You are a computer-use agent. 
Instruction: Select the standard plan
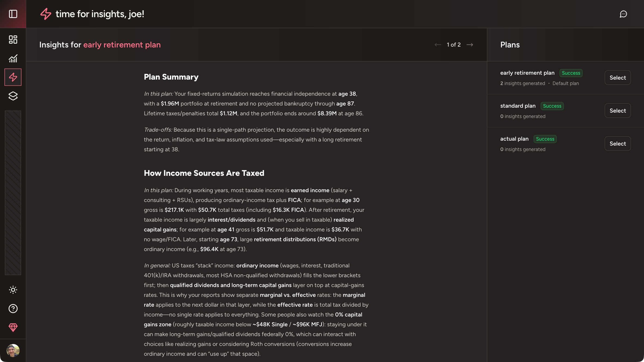[x=618, y=110]
